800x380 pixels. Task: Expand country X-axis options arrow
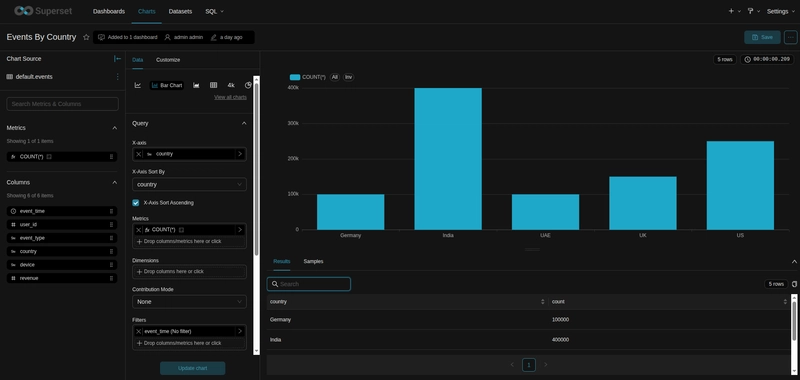[x=240, y=154]
